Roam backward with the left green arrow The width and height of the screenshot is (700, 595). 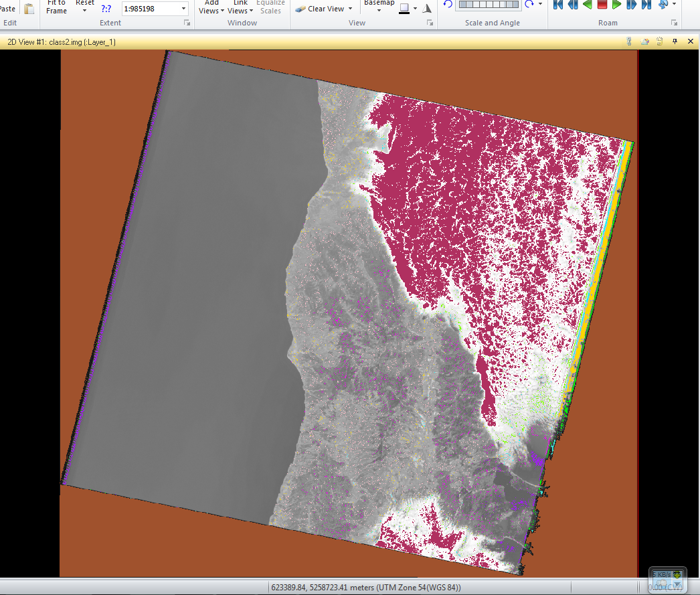click(588, 5)
